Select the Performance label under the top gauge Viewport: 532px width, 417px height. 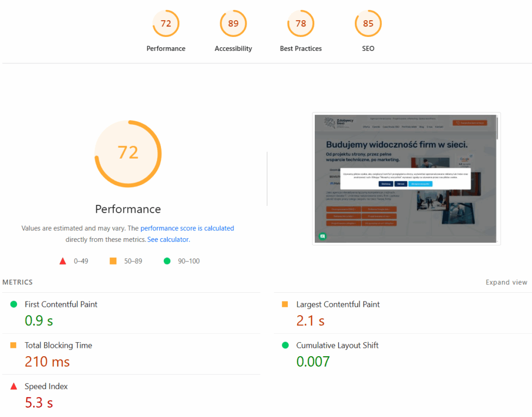coord(128,209)
